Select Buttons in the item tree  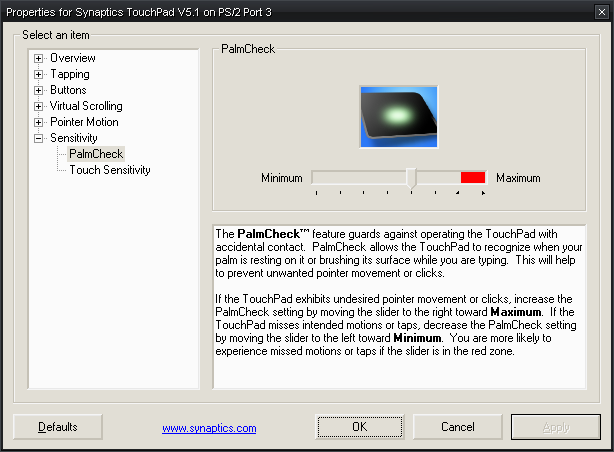(69, 90)
